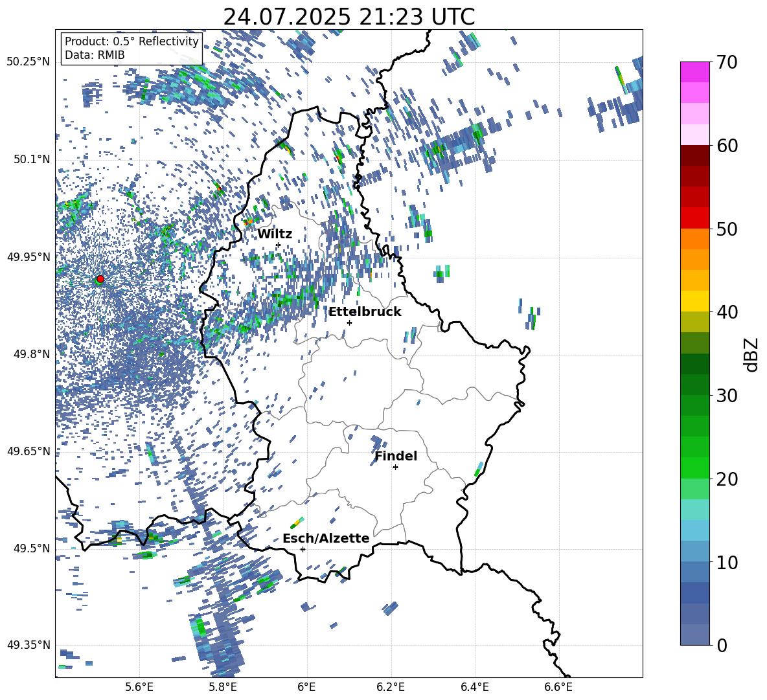
Task: Click the cross marker below Ettelbruck
Action: [349, 322]
